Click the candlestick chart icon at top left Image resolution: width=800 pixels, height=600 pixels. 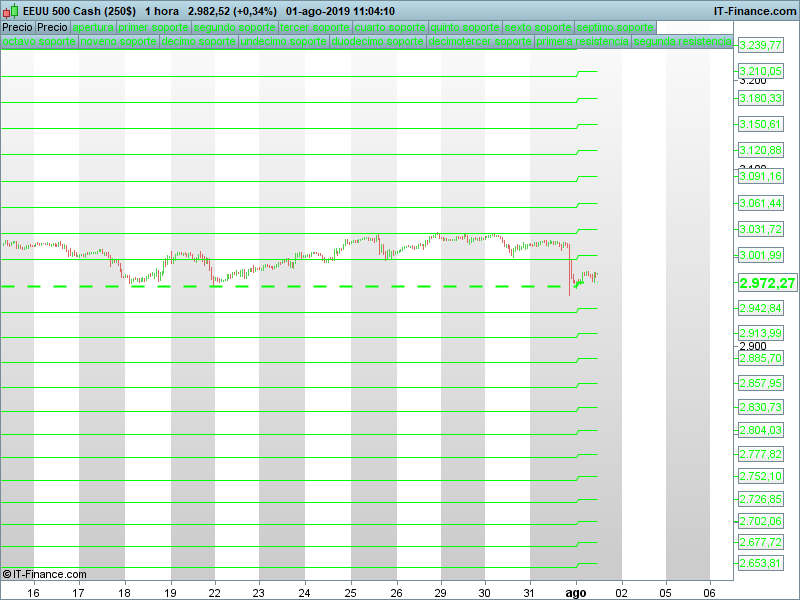pyautogui.click(x=10, y=11)
